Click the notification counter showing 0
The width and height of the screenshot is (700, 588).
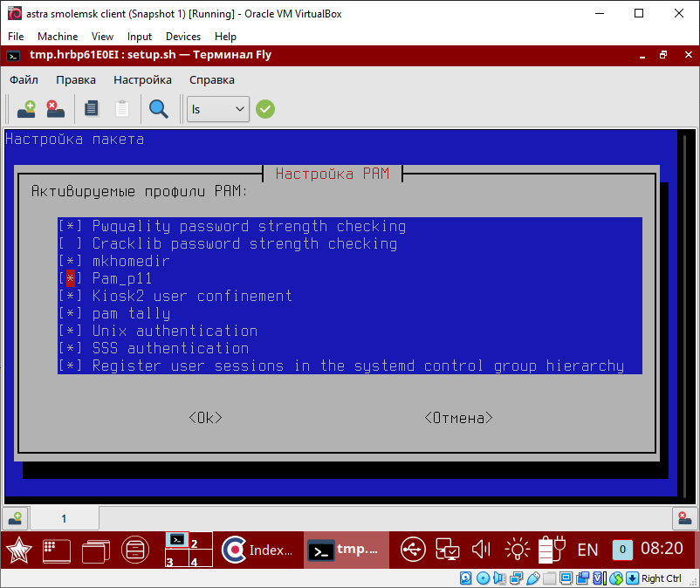pos(622,550)
